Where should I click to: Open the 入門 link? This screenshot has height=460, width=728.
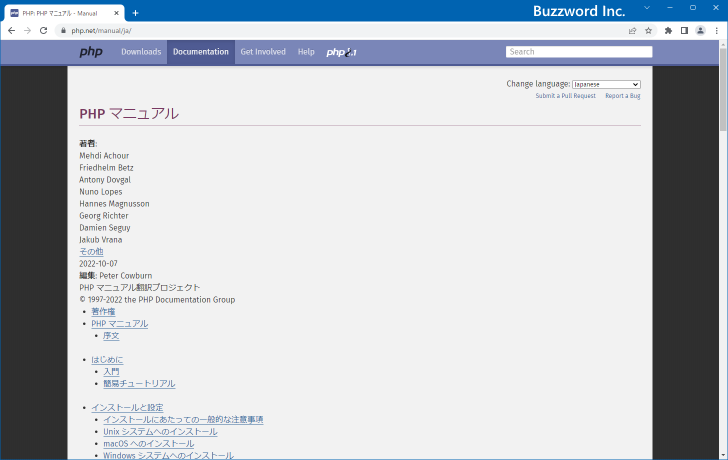111,372
